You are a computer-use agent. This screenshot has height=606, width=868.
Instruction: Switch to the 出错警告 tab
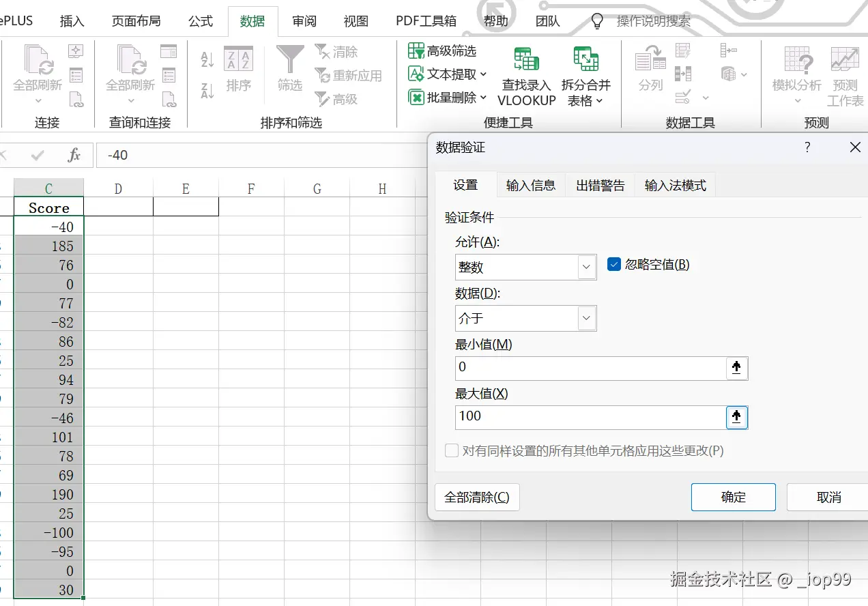click(599, 184)
